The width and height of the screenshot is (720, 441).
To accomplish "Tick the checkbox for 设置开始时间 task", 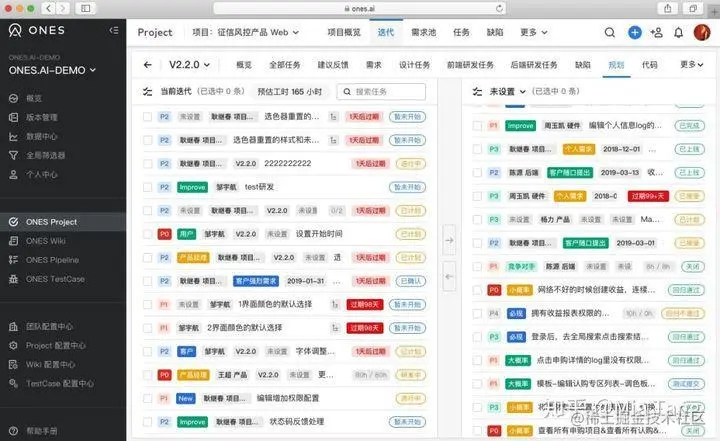I will [x=147, y=234].
